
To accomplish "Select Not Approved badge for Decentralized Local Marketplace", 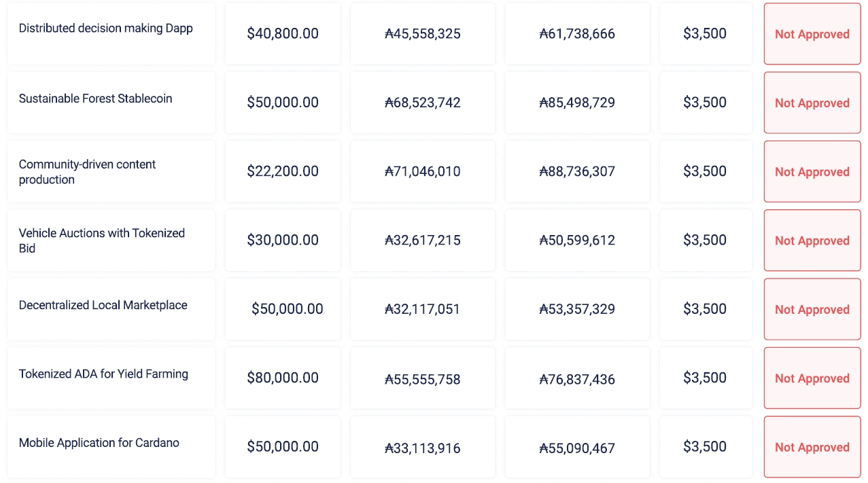I will click(812, 310).
